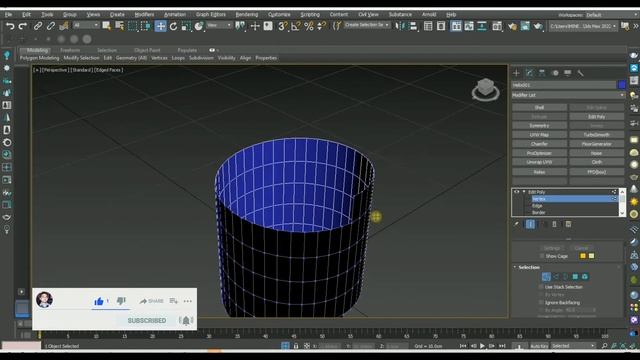Open the Rendered Frame Window icon
The height and width of the screenshot is (360, 640).
[x=525, y=26]
